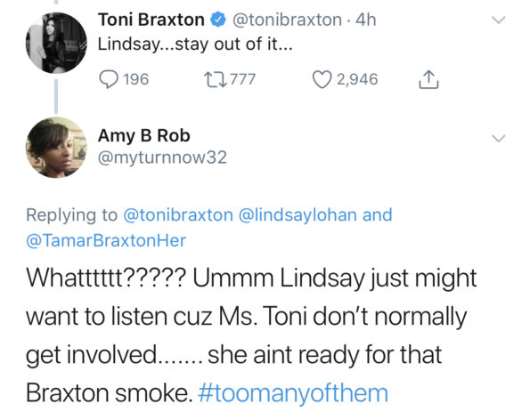Tap the share upload icon
The height and width of the screenshot is (420, 530).
pos(429,79)
